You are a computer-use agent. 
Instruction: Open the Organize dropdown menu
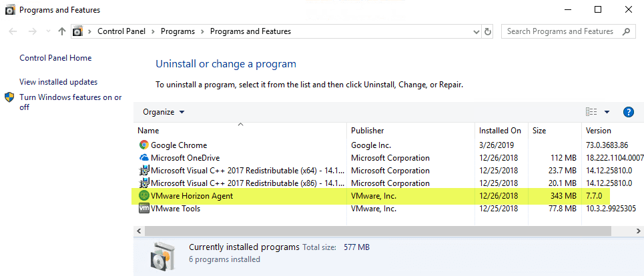coord(164,112)
